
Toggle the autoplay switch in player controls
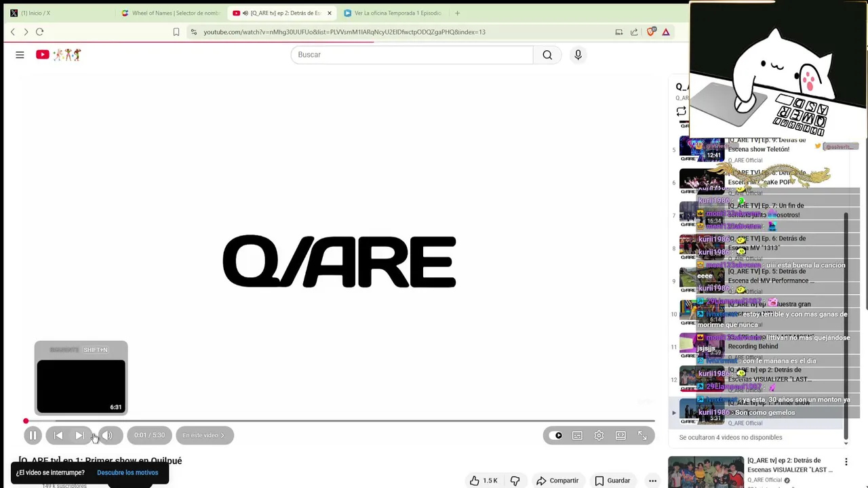click(x=557, y=435)
